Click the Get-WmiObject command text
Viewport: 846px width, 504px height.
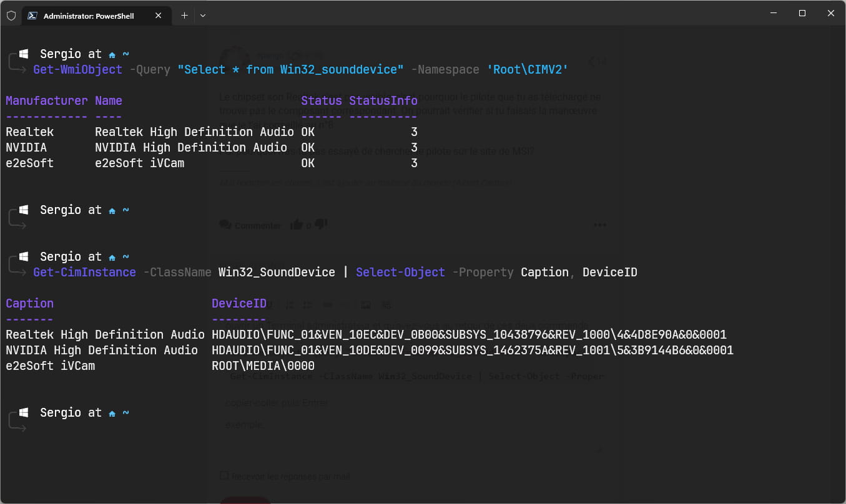pos(78,69)
